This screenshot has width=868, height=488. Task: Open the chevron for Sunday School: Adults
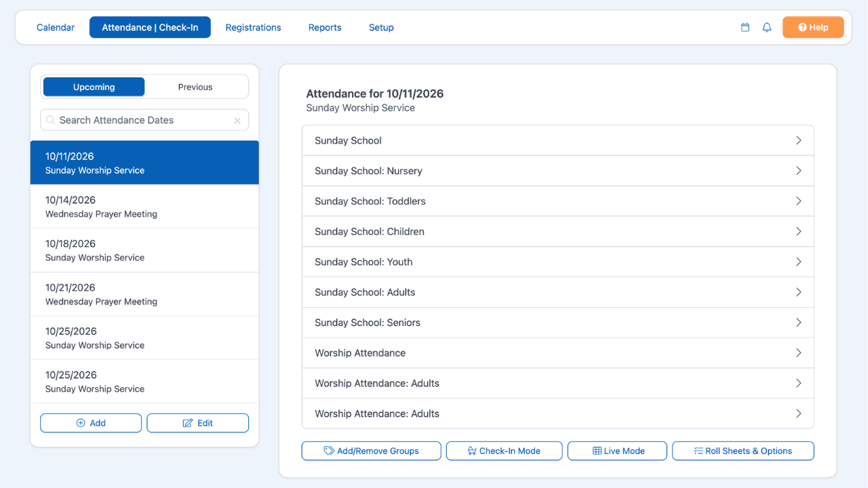[x=799, y=292]
